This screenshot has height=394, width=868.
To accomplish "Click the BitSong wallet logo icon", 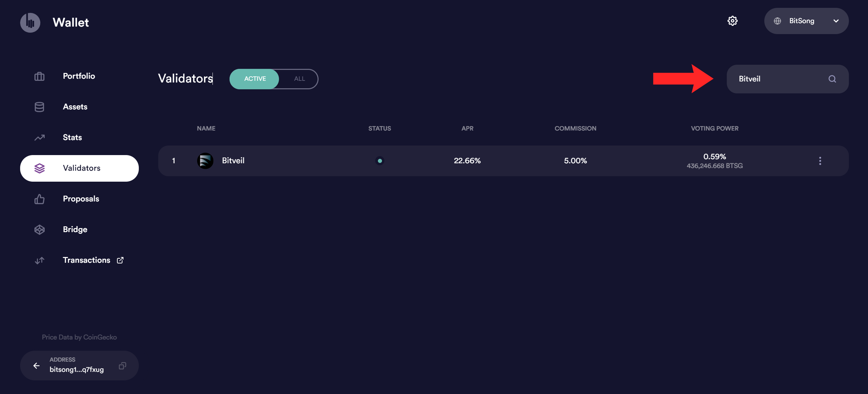I will coord(30,22).
